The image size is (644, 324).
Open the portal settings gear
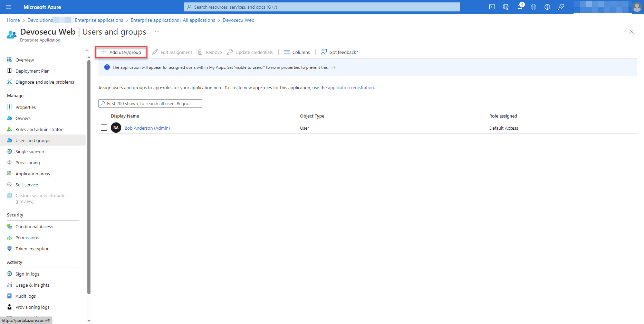tap(534, 7)
